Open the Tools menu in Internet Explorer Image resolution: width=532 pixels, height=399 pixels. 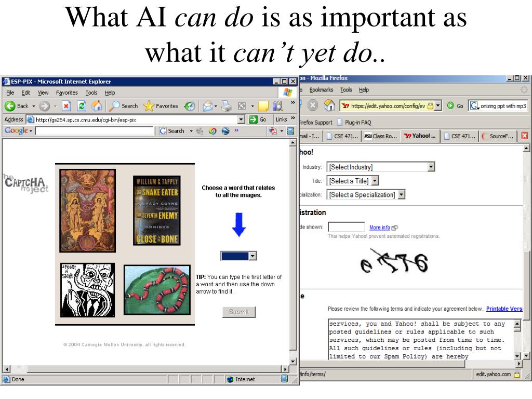tap(91, 92)
